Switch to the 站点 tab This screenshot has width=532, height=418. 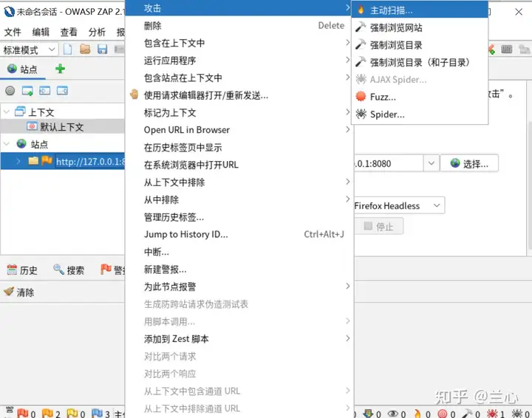coord(22,69)
